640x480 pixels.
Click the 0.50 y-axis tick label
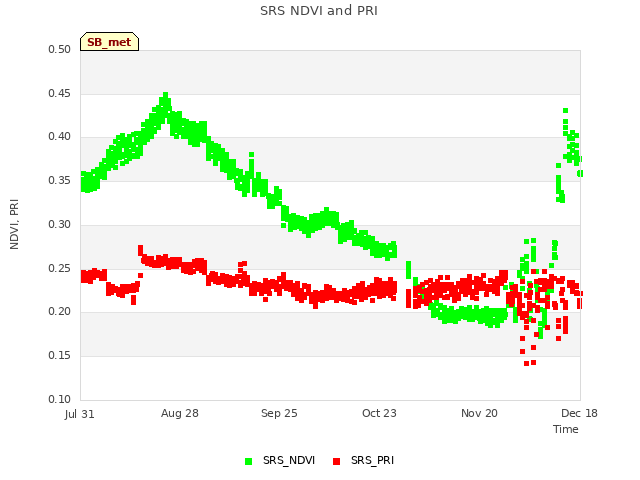[x=60, y=49]
